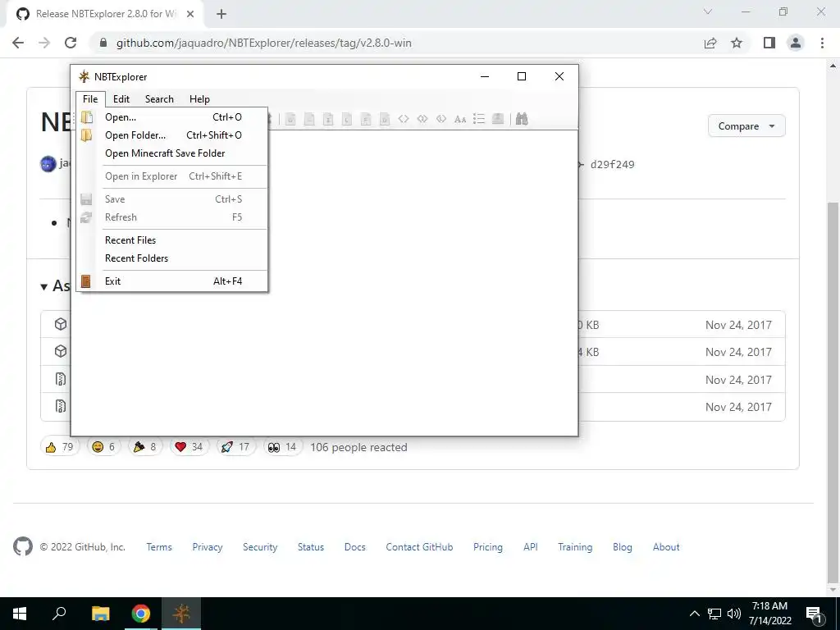The height and width of the screenshot is (630, 840).
Task: Click the address bar URL
Action: (264, 43)
